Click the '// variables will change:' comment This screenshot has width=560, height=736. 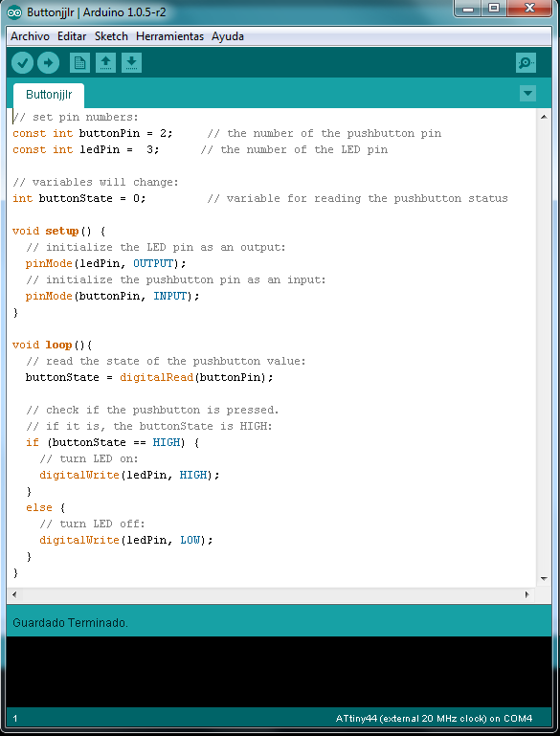click(96, 182)
